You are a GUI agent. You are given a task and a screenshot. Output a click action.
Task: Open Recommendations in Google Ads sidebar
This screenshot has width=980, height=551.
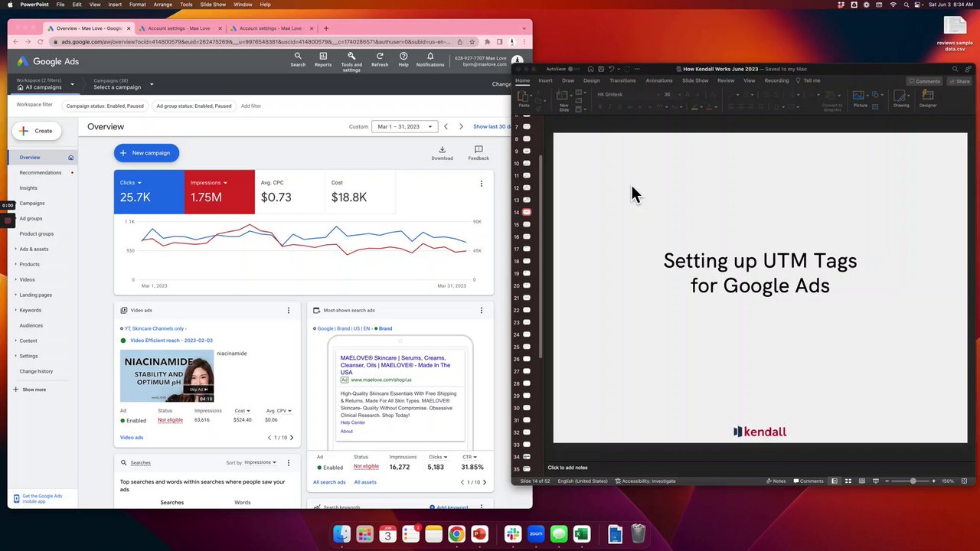(x=41, y=172)
